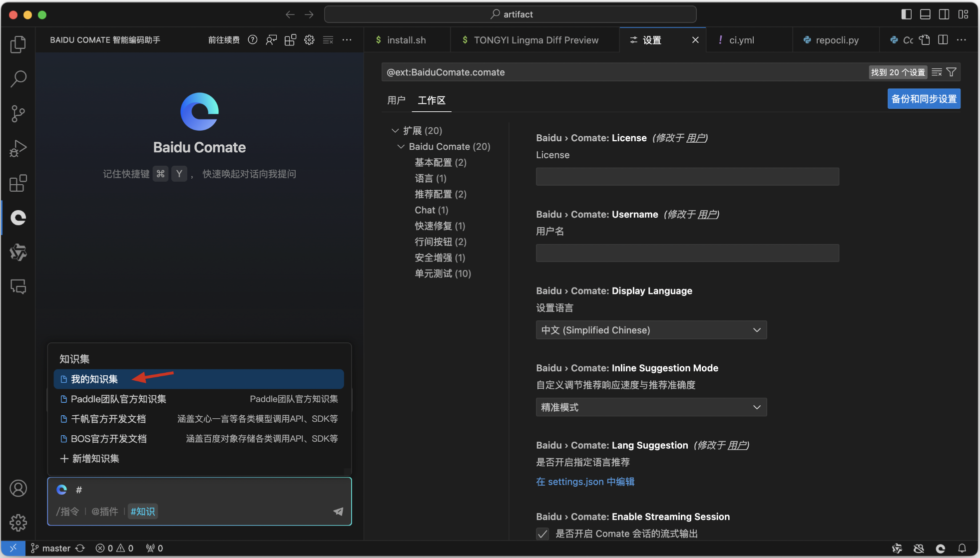Select 千帆官方开发文档 entry

tap(199, 419)
